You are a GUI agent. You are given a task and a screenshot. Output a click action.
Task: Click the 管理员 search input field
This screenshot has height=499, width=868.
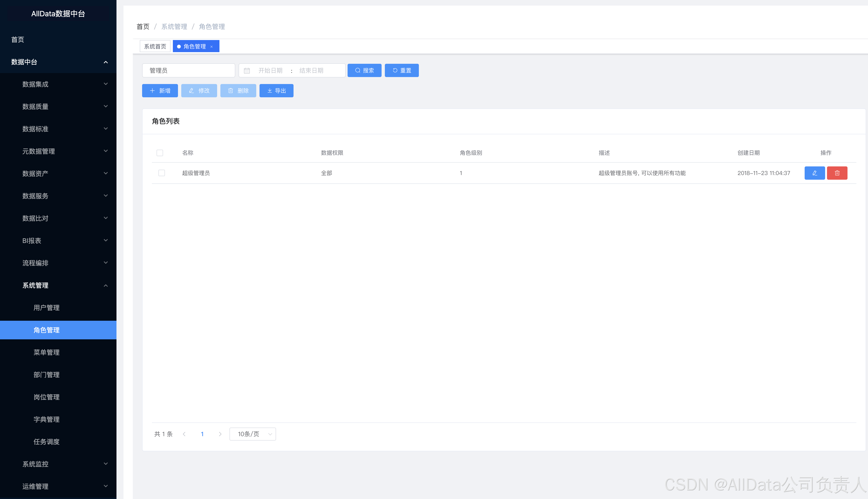tap(188, 70)
